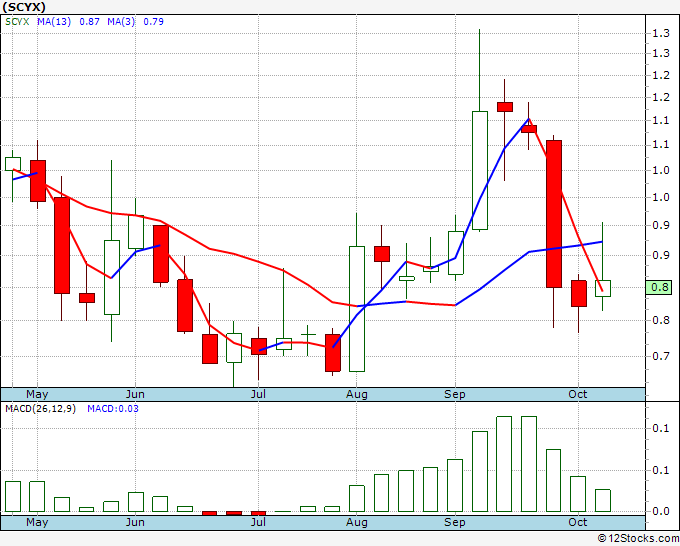Click the SCYX ticker title
680x546 pixels.
tap(23, 7)
